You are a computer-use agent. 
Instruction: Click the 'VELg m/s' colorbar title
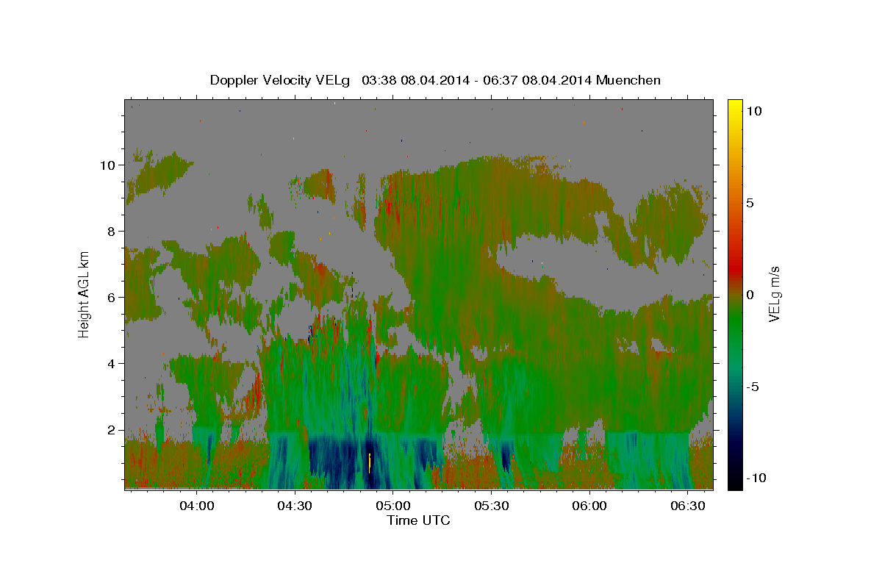pos(775,295)
